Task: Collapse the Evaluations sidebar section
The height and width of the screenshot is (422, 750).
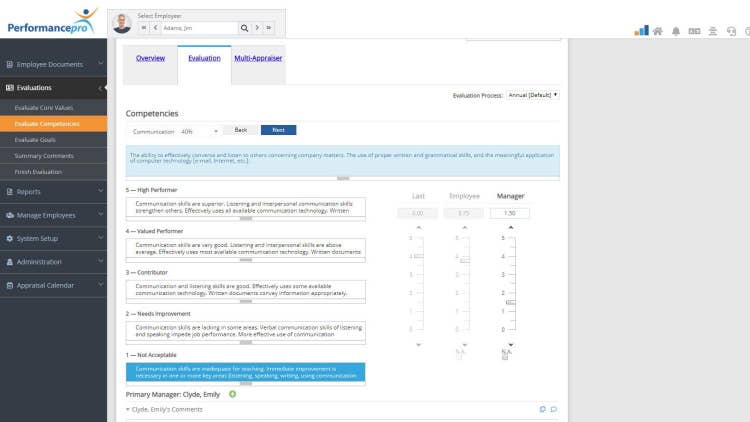Action: pos(100,88)
